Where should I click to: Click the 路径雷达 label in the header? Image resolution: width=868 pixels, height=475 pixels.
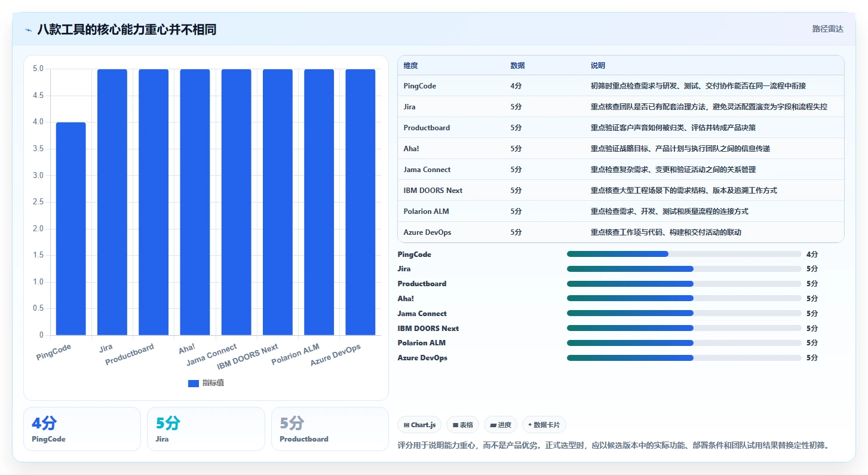(x=828, y=29)
